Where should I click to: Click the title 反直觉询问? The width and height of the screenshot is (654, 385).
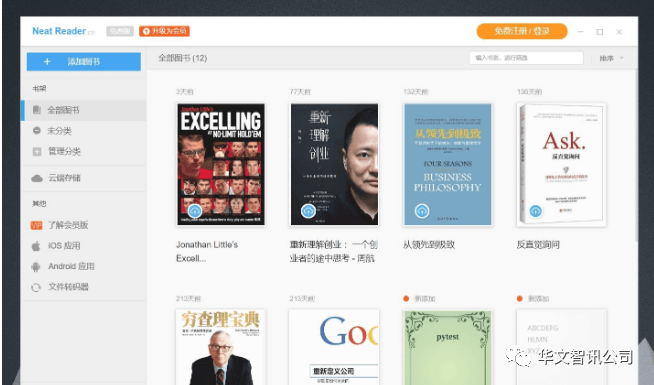coord(538,245)
